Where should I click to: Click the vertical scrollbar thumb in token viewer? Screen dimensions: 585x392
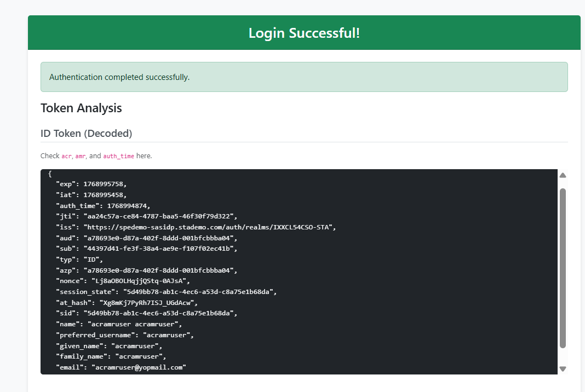click(x=563, y=268)
